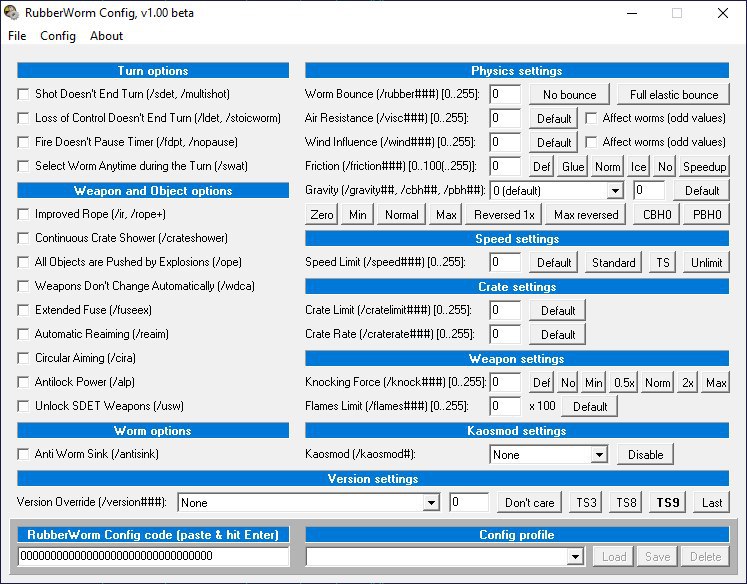Reset Gravity with its Default button

point(701,191)
